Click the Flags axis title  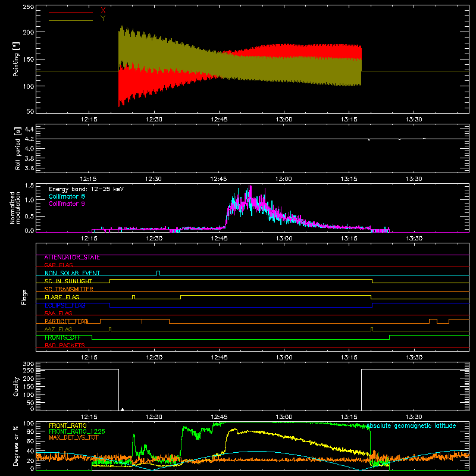tap(24, 297)
